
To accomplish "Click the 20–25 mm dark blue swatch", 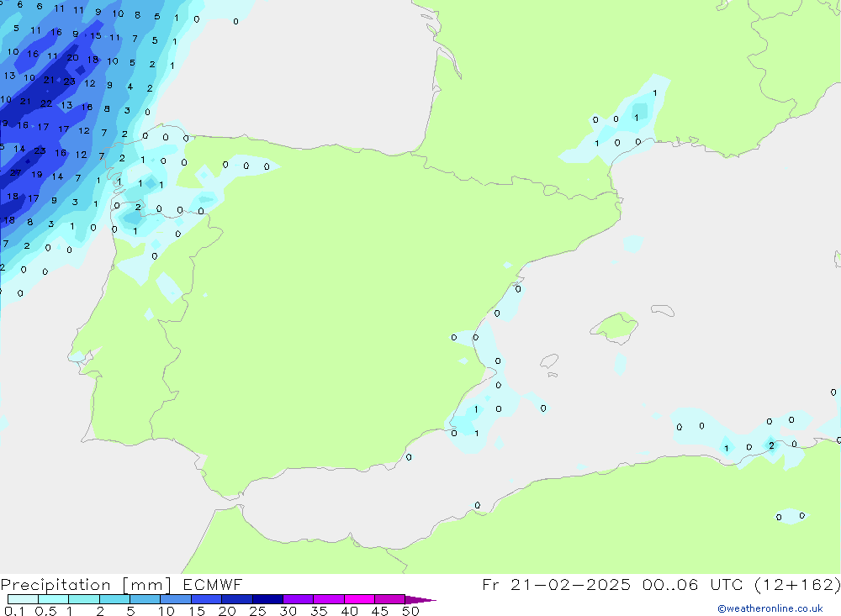I will 237,599.
